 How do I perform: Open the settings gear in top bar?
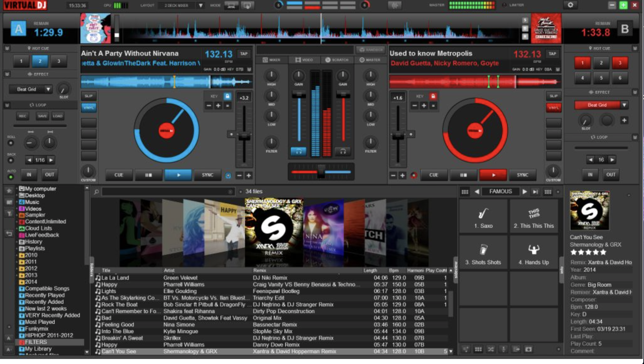pos(570,5)
